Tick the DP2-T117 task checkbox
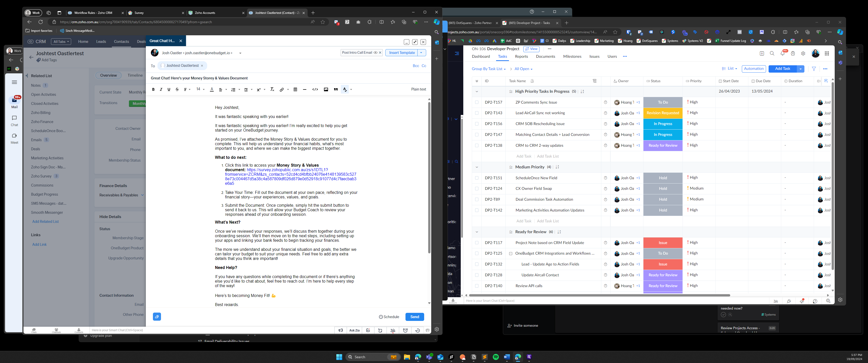868x363 pixels. pyautogui.click(x=476, y=243)
